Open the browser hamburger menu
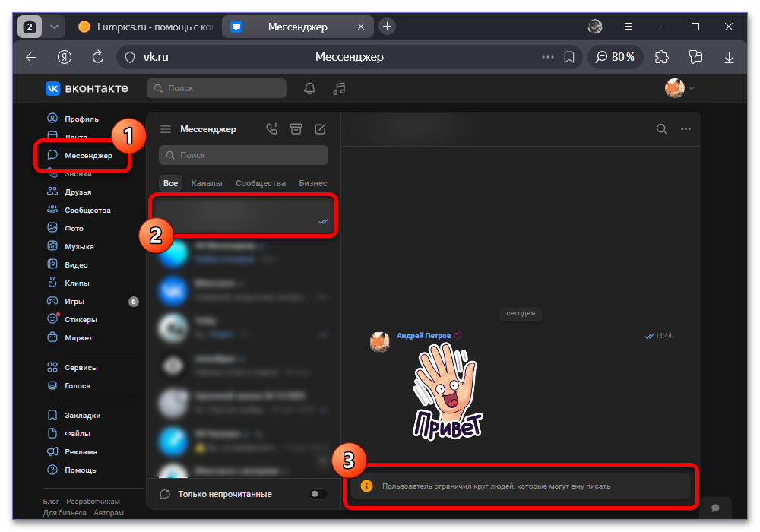Viewport: 760px width, 532px height. click(629, 27)
